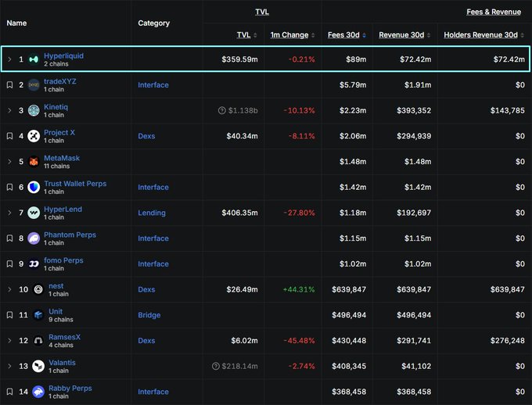Viewport: 532px width, 405px height.
Task: Open the Dexs category for nest
Action: 146,289
